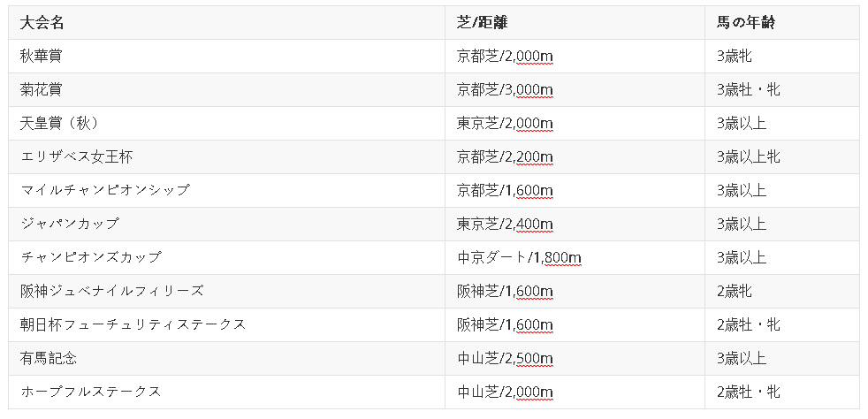The height and width of the screenshot is (419, 868).
Task: Select the 秋華賞 race name cell
Action: pyautogui.click(x=42, y=57)
